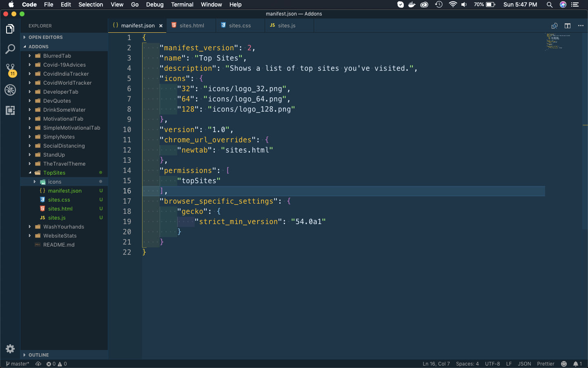Open Creative Cloud menu bar icon

click(x=425, y=4)
